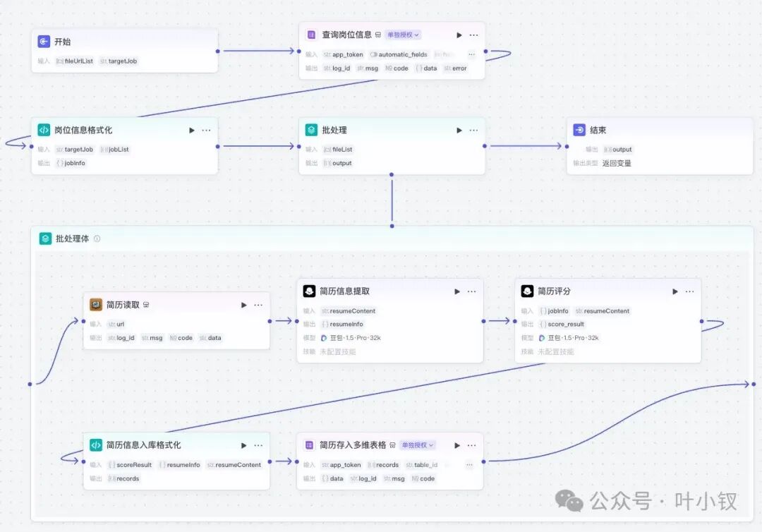Open the 单独授权 dropdown on 查询岗位信息
Image resolution: width=762 pixels, height=532 pixels.
403,35
